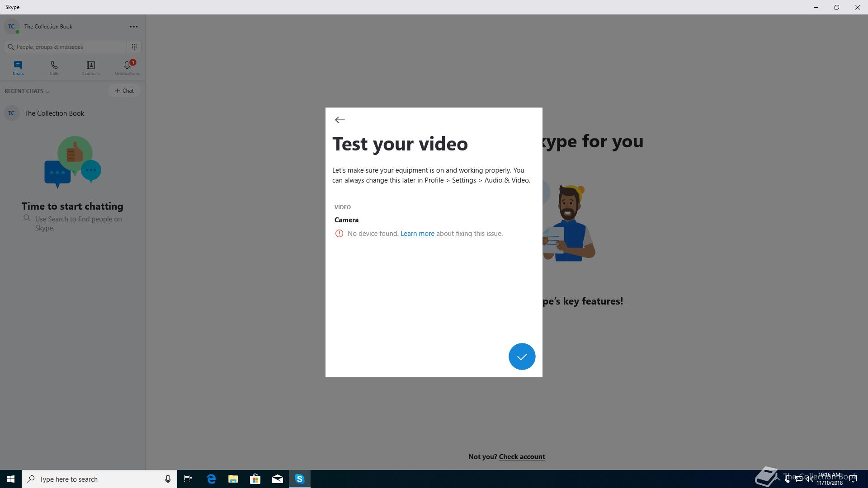Image resolution: width=868 pixels, height=488 pixels.
Task: Open the Contacts tab
Action: coord(91,68)
